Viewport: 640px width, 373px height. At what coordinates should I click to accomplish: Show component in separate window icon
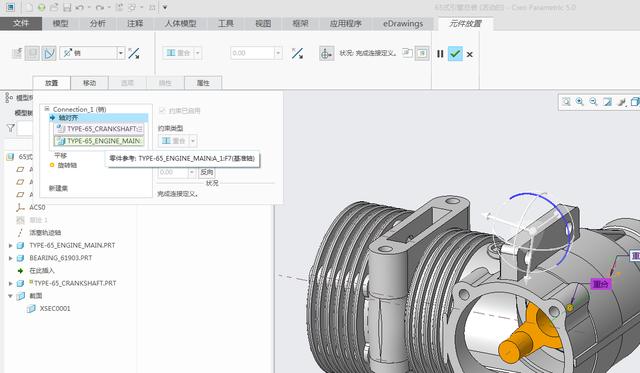407,53
